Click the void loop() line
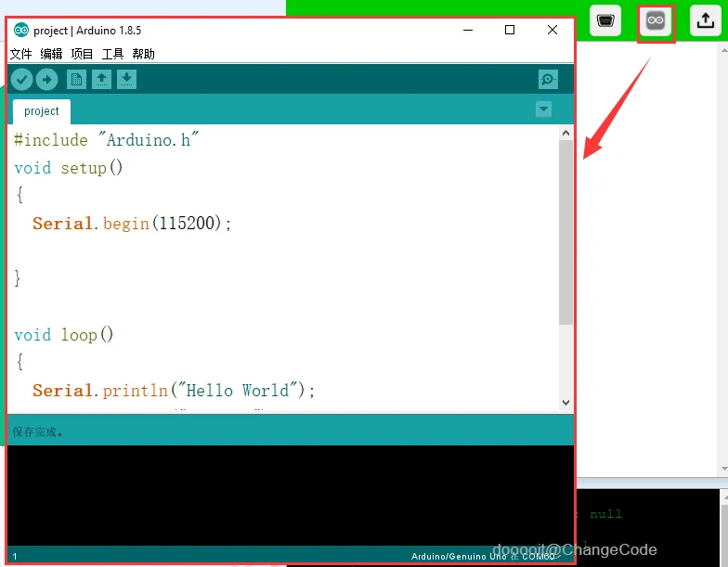This screenshot has height=567, width=728. (63, 334)
